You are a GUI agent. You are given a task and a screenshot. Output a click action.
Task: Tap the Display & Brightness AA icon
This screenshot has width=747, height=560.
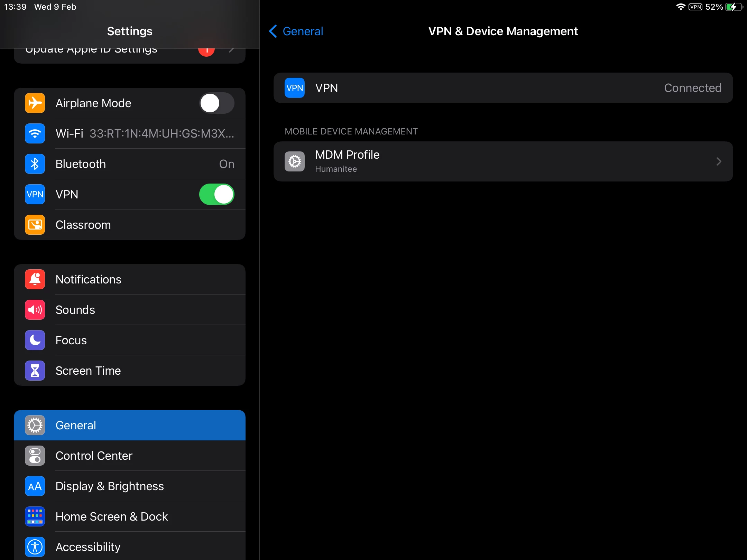[35, 486]
